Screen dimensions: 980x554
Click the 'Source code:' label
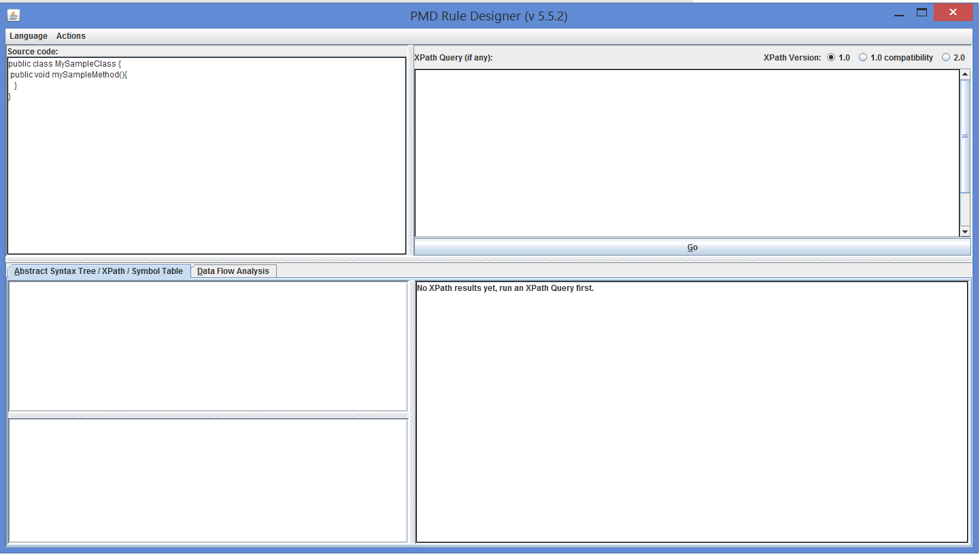point(33,52)
